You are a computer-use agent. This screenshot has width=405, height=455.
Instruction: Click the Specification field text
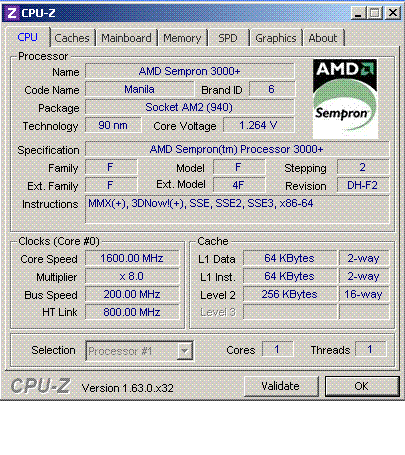237,149
